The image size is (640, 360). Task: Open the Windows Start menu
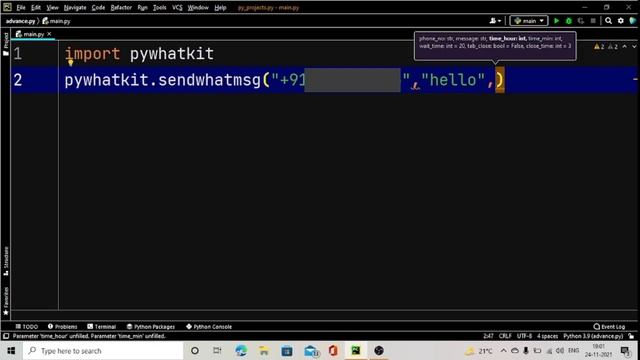(x=11, y=351)
